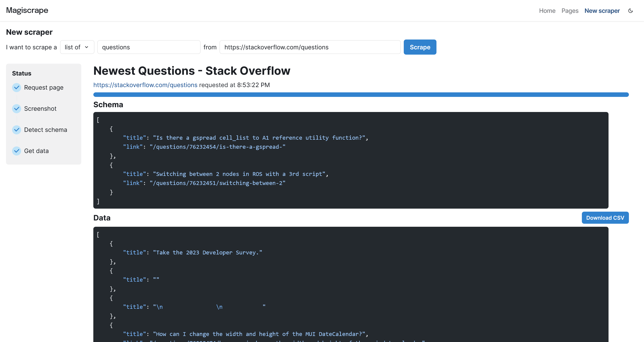Image resolution: width=644 pixels, height=342 pixels.
Task: Click the '/questions/76232454' link line in schema
Action: click(x=204, y=147)
